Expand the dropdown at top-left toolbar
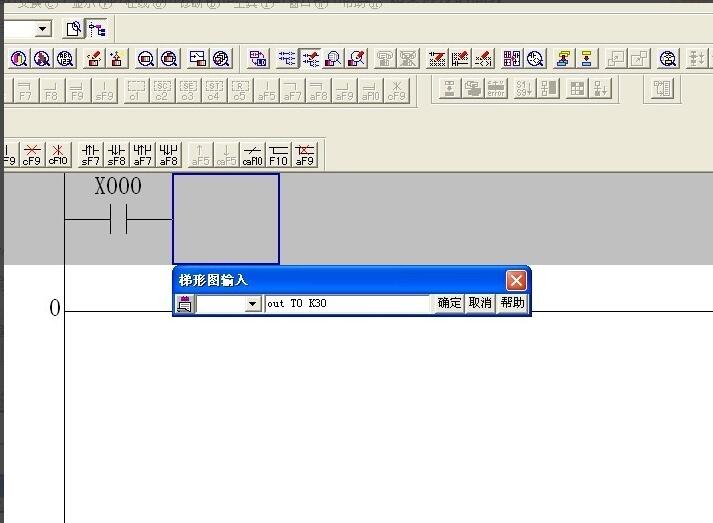The height and width of the screenshot is (523, 713). click(42, 30)
